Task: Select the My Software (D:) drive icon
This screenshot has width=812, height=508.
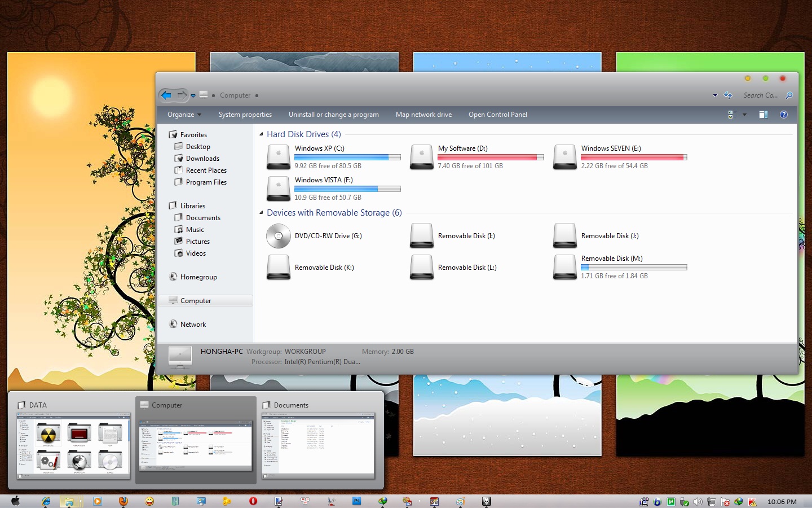Action: [x=421, y=157]
